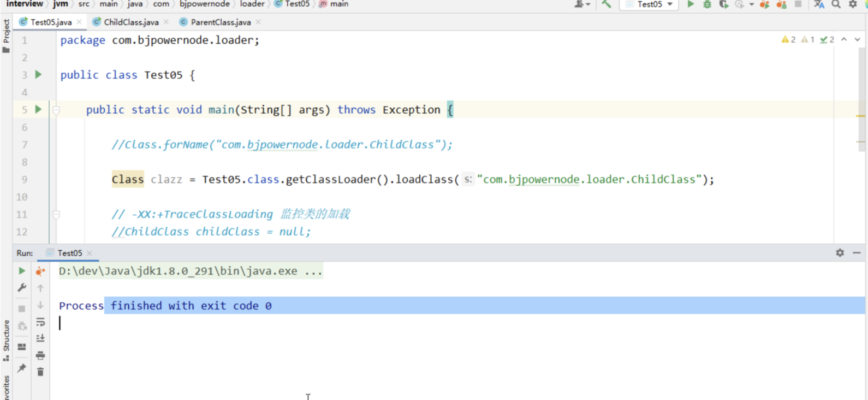868x400 pixels.
Task: Run with Coverage using the shield icon
Action: click(x=724, y=4)
